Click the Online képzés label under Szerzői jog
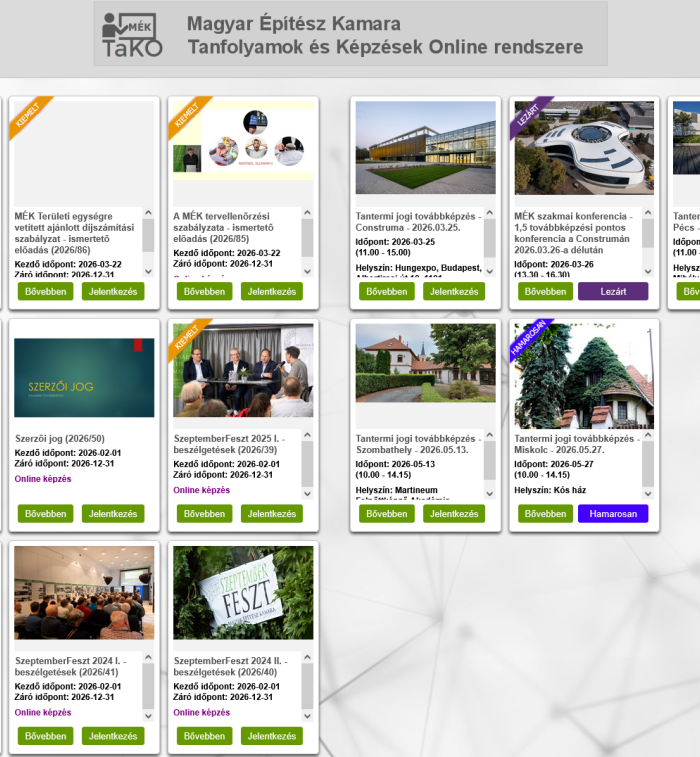 pyautogui.click(x=43, y=479)
